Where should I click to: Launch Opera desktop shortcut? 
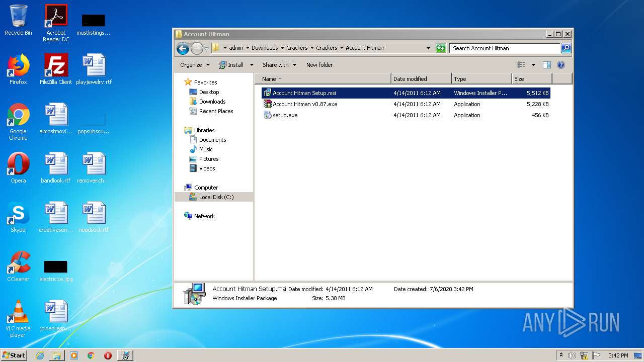tap(18, 168)
